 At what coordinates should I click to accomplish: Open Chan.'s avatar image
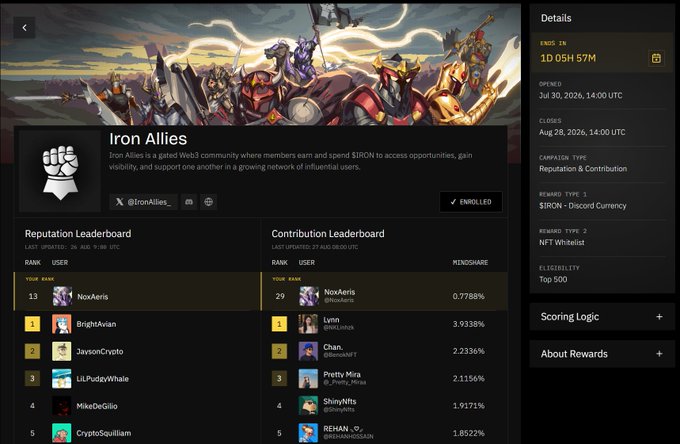pyautogui.click(x=308, y=351)
